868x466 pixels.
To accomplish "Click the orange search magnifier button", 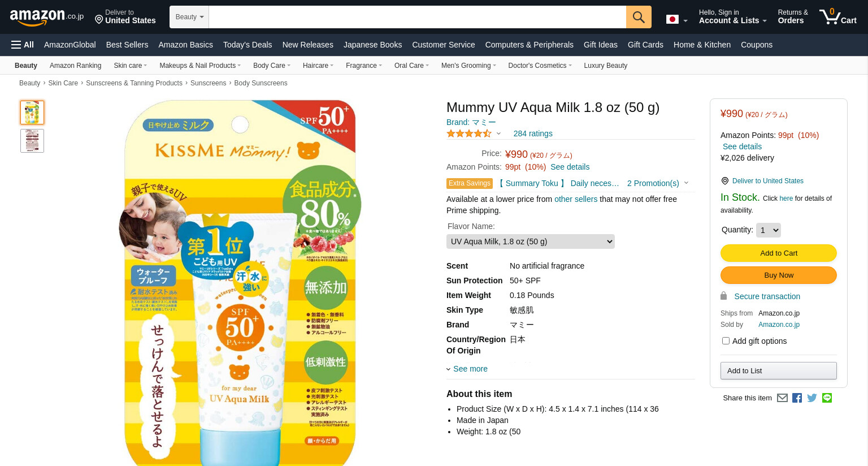I will pos(639,17).
